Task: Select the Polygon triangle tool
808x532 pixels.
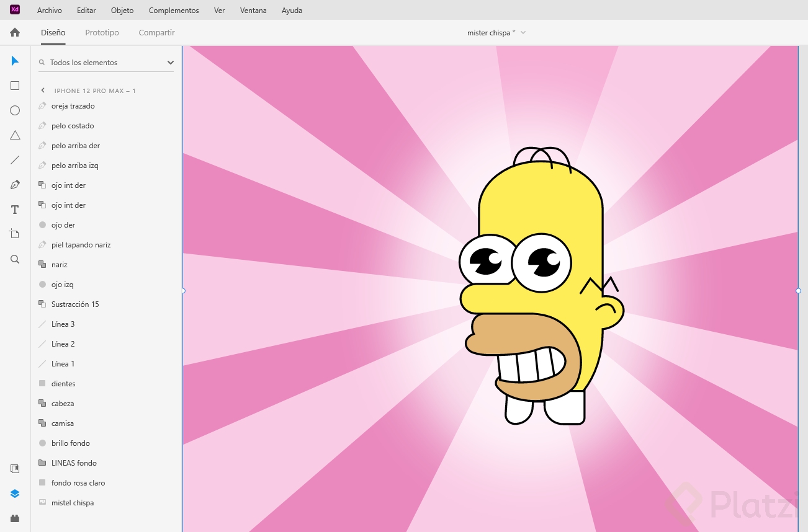Action: coord(15,135)
